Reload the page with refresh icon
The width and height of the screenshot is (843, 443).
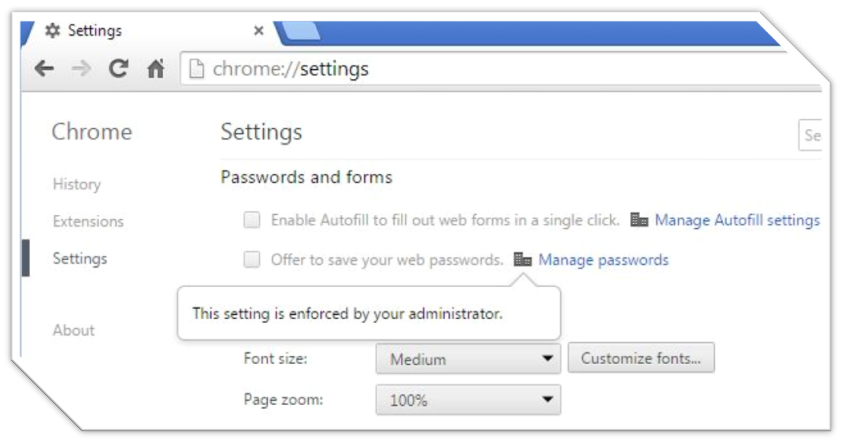pyautogui.click(x=119, y=69)
